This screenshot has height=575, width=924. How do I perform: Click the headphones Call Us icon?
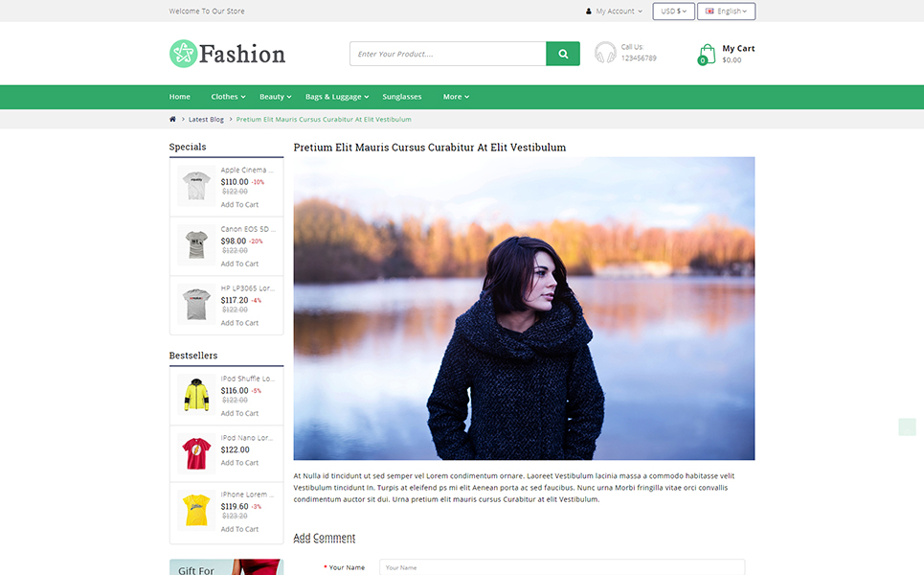click(605, 53)
